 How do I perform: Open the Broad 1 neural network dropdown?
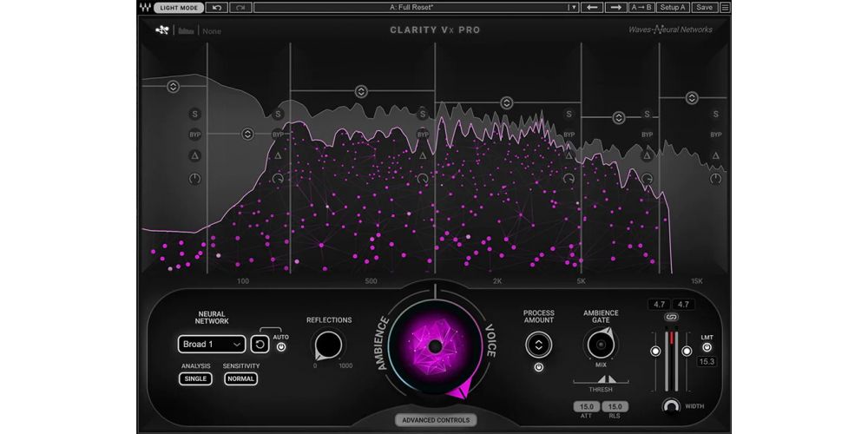coord(212,345)
